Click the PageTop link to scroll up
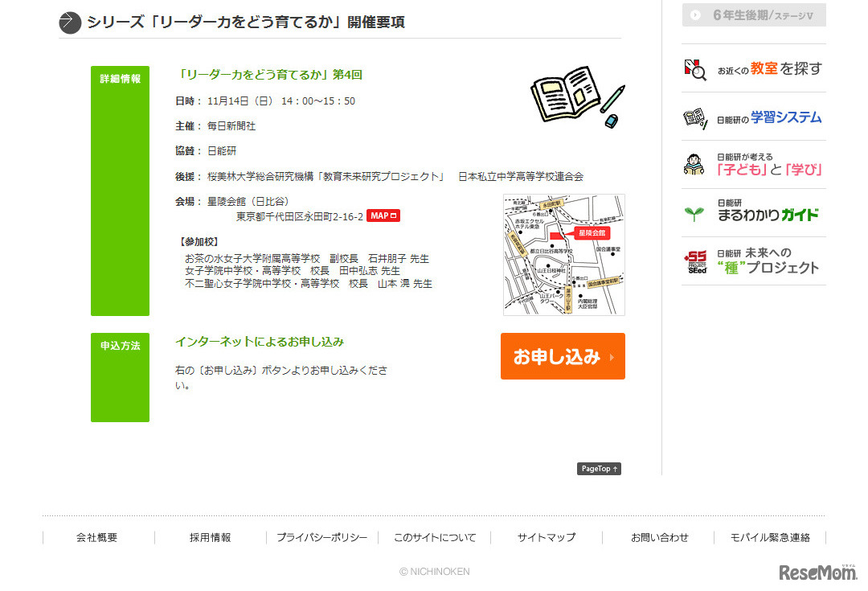 click(x=599, y=468)
